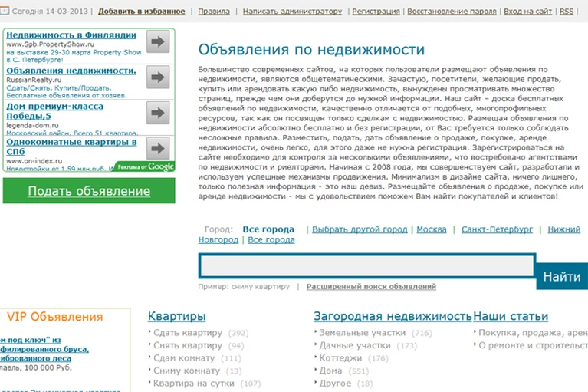This screenshot has width=588, height=392.
Task: Open the Недвижимость в Финляндии ad link
Action: (x=71, y=35)
